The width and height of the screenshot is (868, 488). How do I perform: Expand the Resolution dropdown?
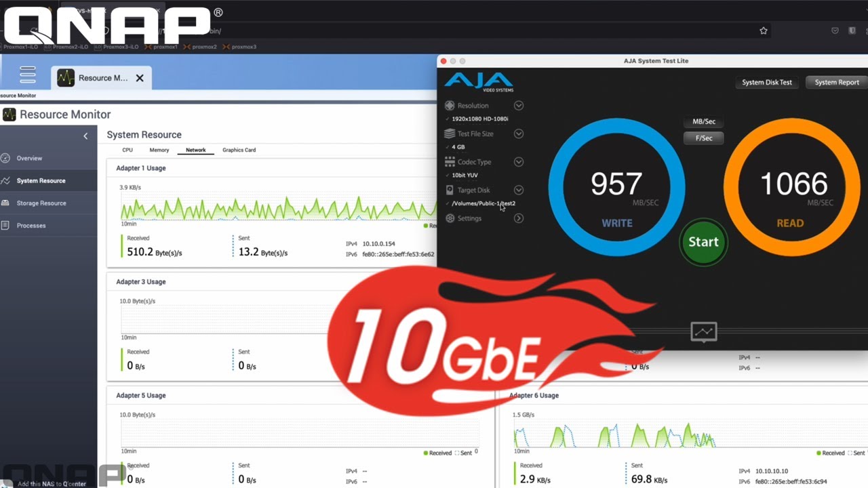[x=519, y=106]
